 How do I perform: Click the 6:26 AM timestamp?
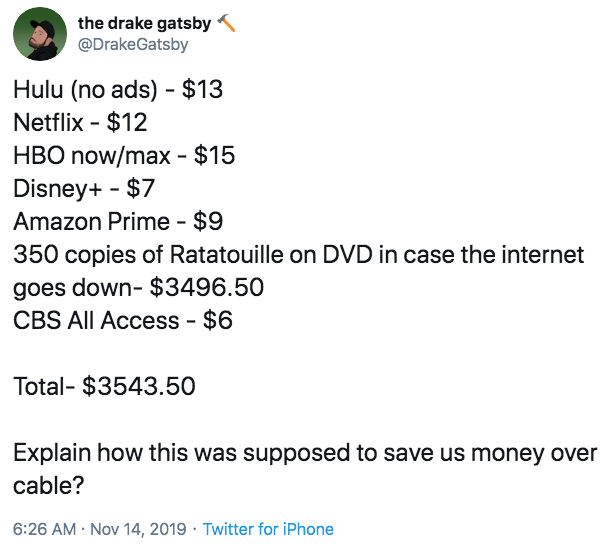point(43,529)
